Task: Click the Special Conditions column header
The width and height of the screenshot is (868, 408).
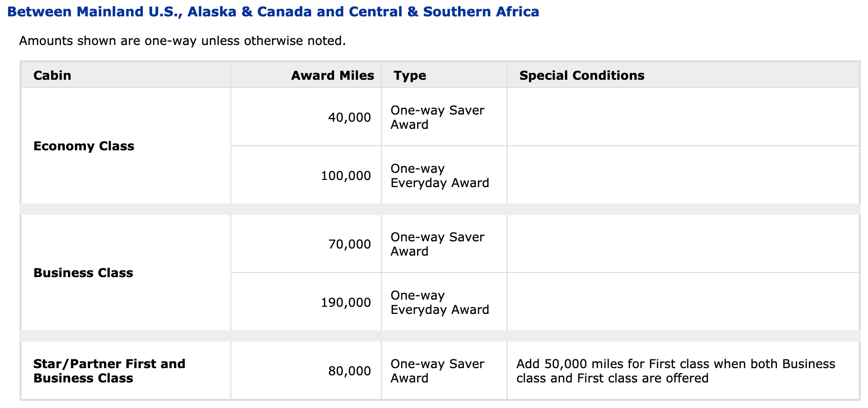Action: [x=581, y=76]
